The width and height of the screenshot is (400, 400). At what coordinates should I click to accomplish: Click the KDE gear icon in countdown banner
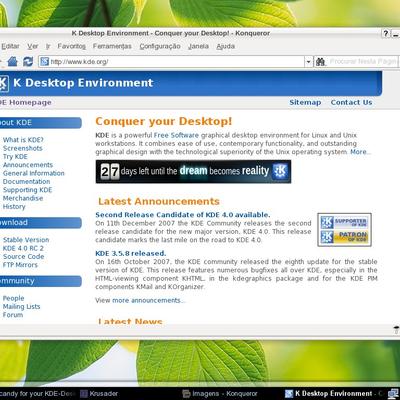pos(280,171)
